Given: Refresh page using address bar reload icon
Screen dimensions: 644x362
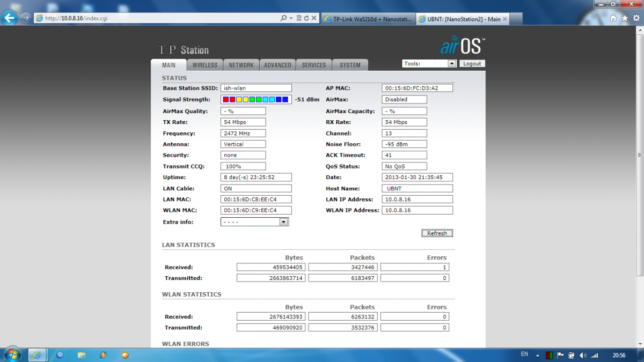Looking at the screenshot, I should [x=306, y=18].
